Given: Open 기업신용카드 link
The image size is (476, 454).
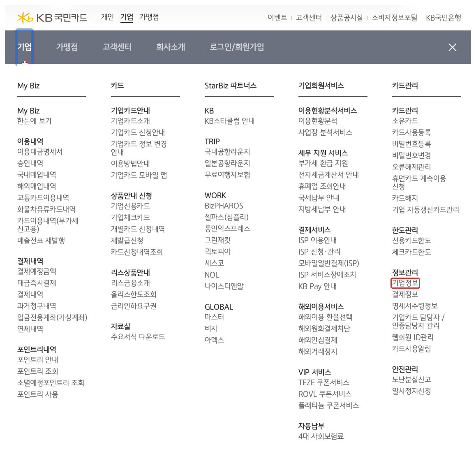Looking at the screenshot, I should click(x=131, y=206).
